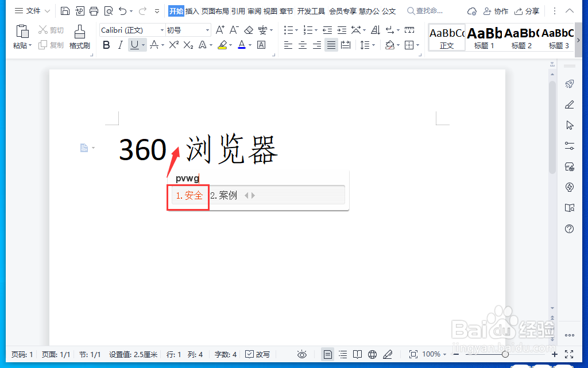Toggle full screen icon in status bar
The image size is (588, 368).
point(569,354)
